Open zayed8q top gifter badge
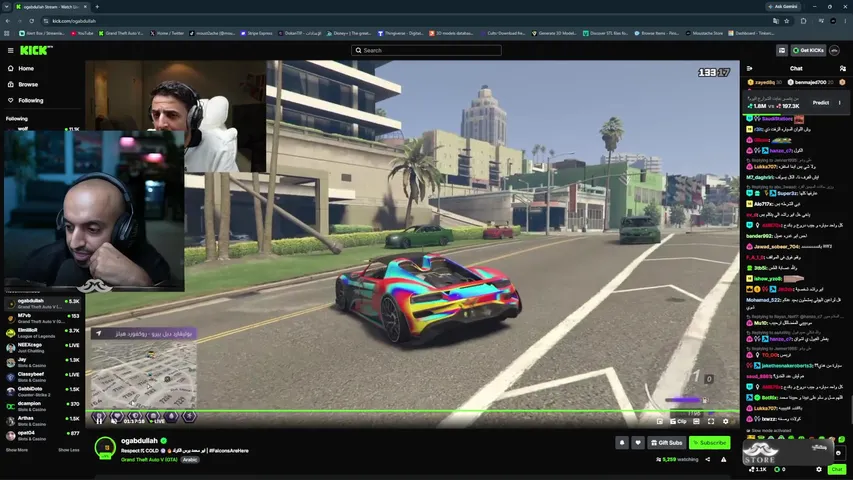The width and height of the screenshot is (853, 480). tap(765, 82)
